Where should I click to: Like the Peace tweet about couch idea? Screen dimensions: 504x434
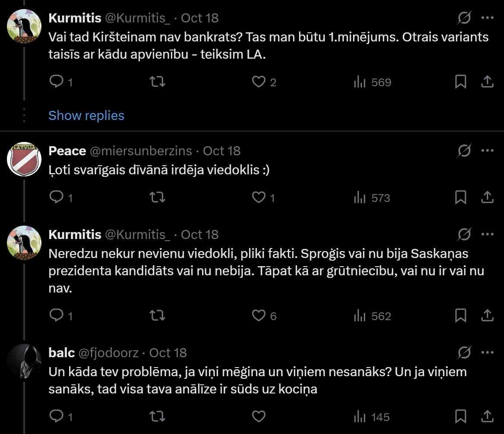point(258,198)
